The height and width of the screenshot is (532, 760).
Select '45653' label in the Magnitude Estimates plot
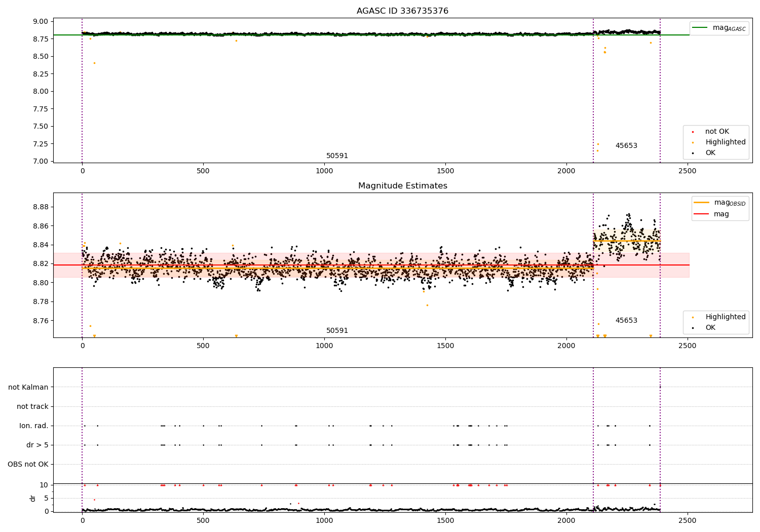tap(626, 321)
